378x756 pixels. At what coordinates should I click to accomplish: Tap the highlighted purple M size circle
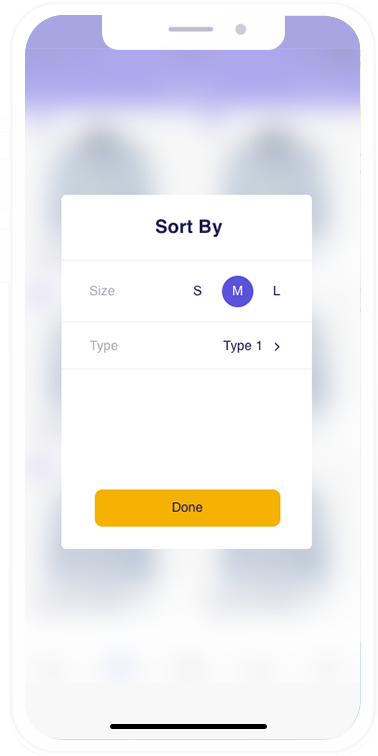[238, 291]
